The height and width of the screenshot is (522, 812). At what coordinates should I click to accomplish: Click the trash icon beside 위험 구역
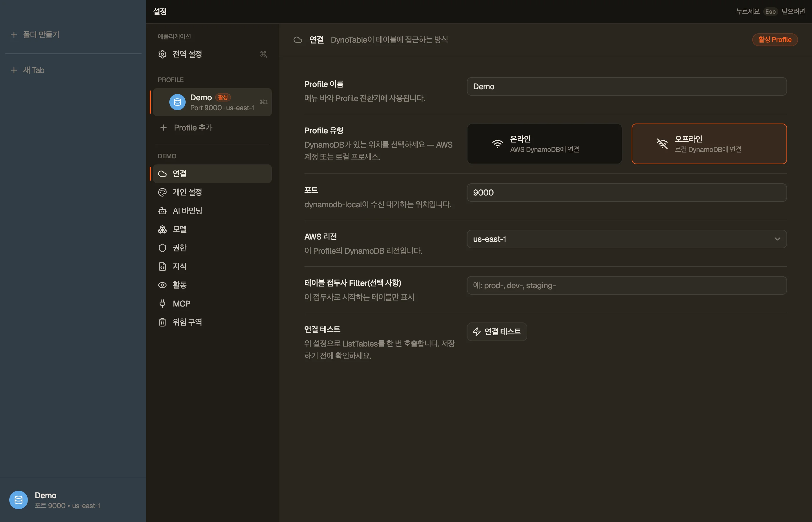pyautogui.click(x=162, y=322)
